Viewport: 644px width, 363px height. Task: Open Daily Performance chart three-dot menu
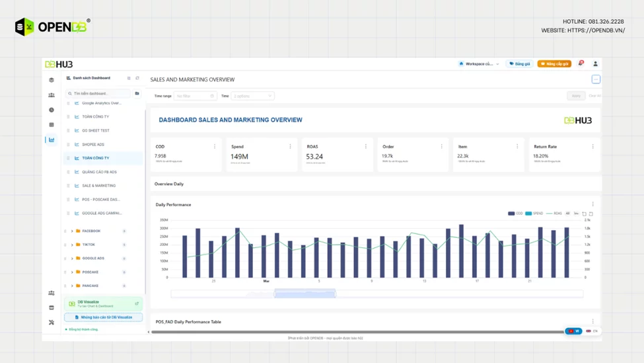click(592, 204)
